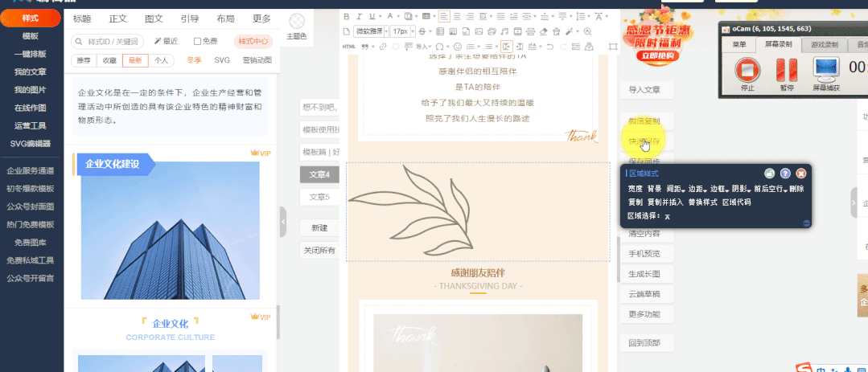Toggle bold formatting in editor toolbar
Image resolution: width=868 pixels, height=372 pixels.
point(347,16)
